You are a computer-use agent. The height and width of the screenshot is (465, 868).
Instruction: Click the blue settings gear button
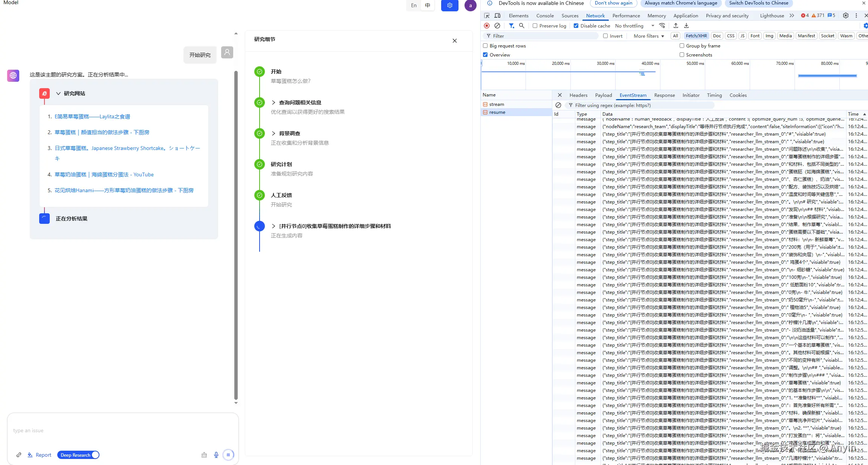pos(449,5)
